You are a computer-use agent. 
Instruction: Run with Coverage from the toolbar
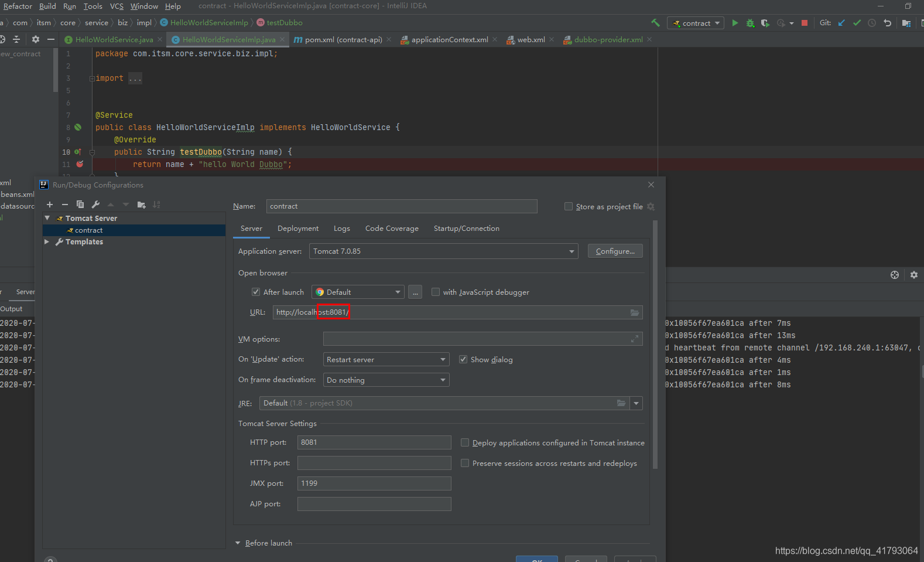[x=765, y=23]
